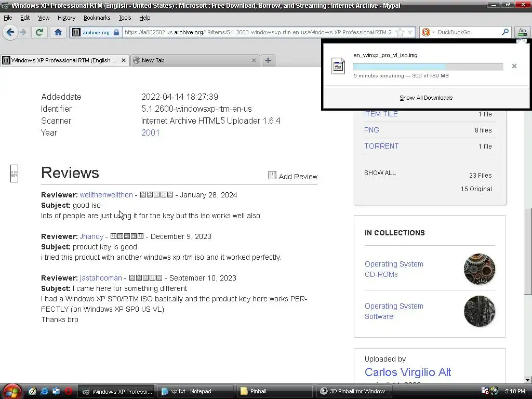Open the PNG download option
The image size is (532, 399).
[x=371, y=130]
